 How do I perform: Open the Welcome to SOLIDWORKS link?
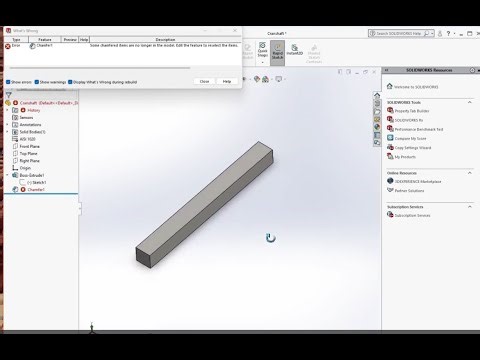[416, 87]
